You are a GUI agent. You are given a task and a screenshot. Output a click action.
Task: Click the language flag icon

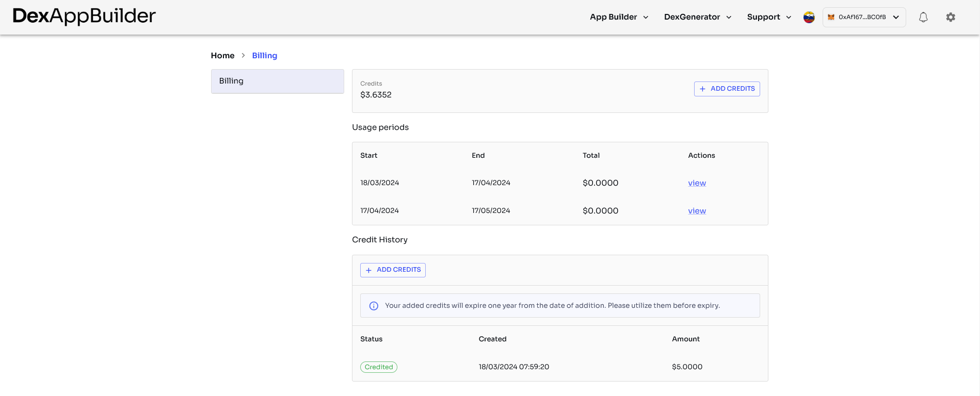click(x=809, y=17)
